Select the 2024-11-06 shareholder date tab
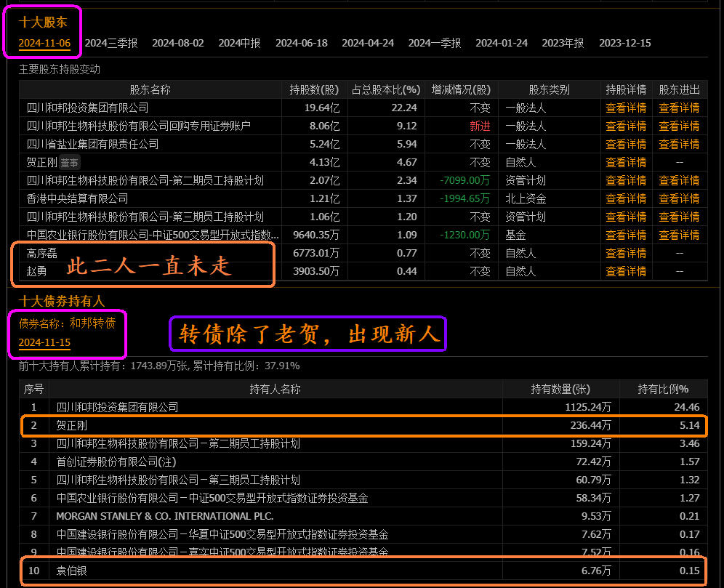The height and width of the screenshot is (588, 724). click(44, 43)
